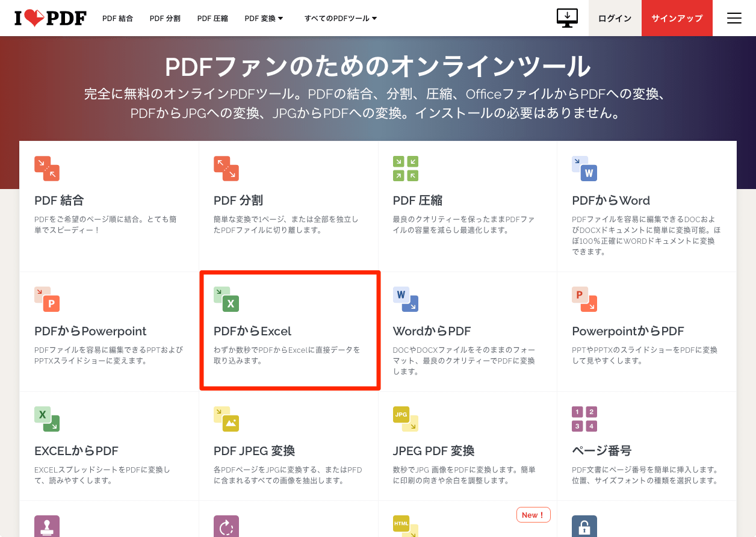Click the PDFからPowerpoint icon

click(47, 299)
